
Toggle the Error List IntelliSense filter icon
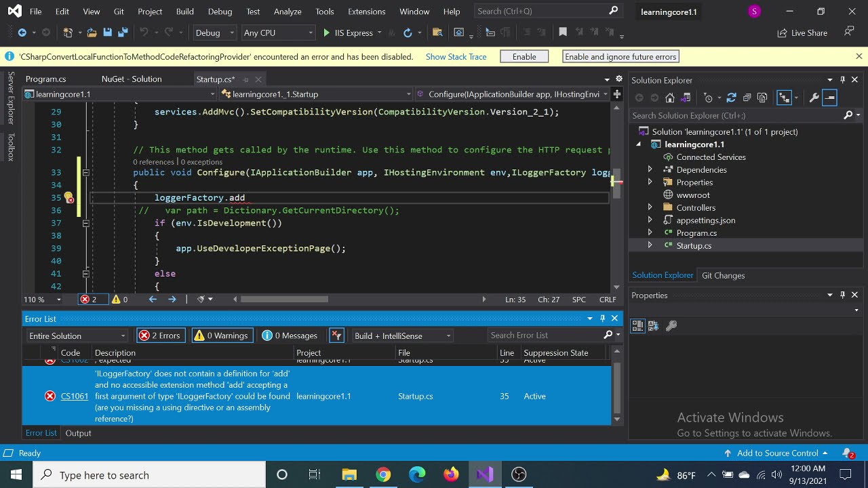(x=336, y=335)
